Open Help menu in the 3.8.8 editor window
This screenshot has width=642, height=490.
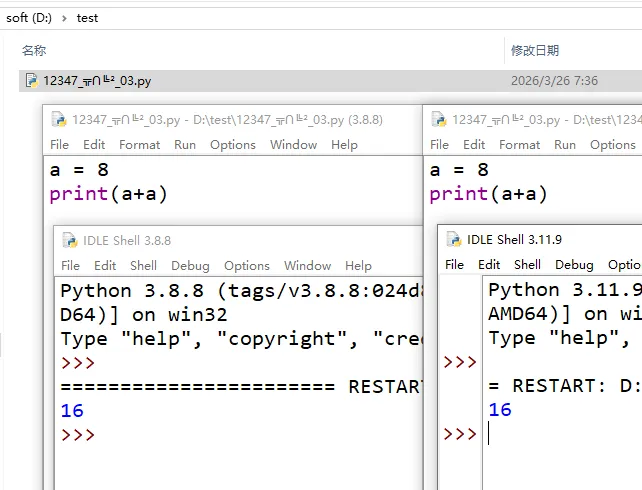click(344, 144)
